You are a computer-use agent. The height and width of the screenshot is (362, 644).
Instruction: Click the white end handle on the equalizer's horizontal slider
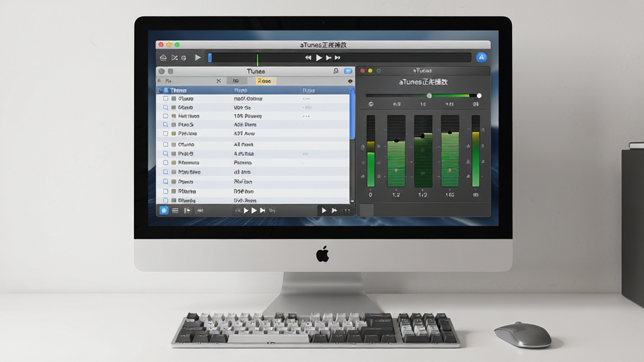pyautogui.click(x=479, y=96)
